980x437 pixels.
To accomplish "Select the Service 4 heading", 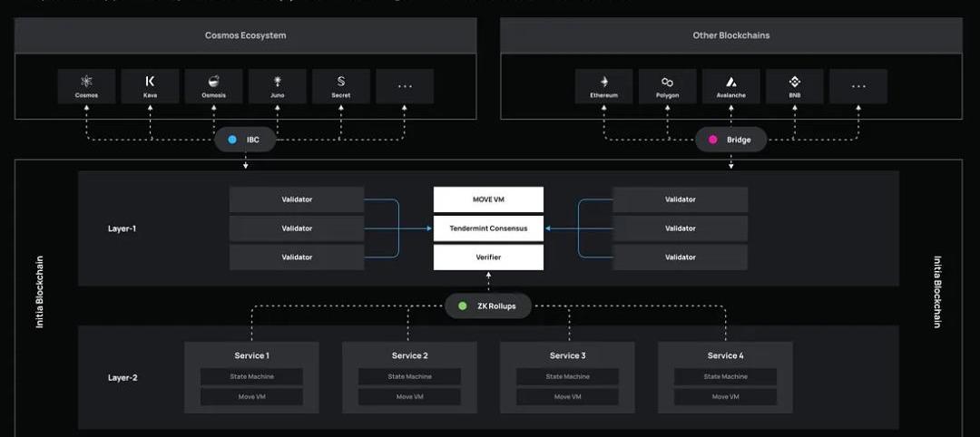I will click(x=726, y=355).
